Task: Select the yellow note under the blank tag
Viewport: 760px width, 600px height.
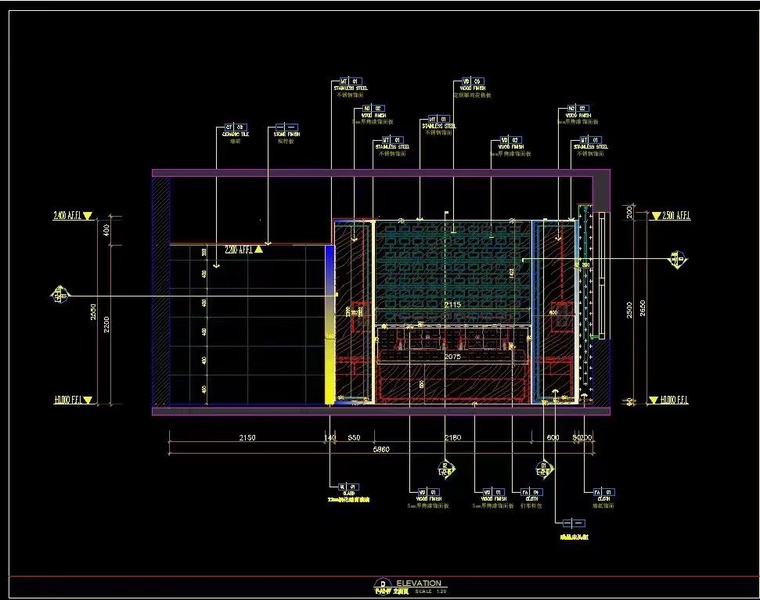Action: coord(574,537)
